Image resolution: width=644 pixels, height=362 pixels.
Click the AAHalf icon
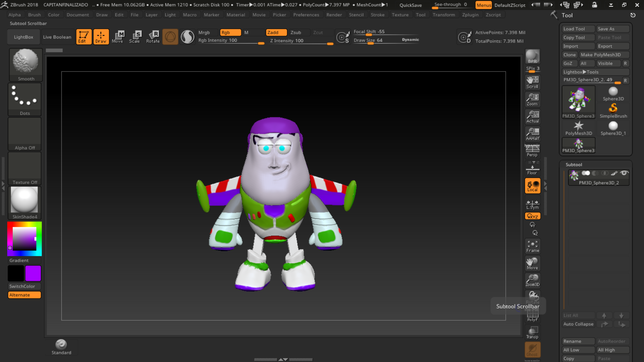pos(532,134)
